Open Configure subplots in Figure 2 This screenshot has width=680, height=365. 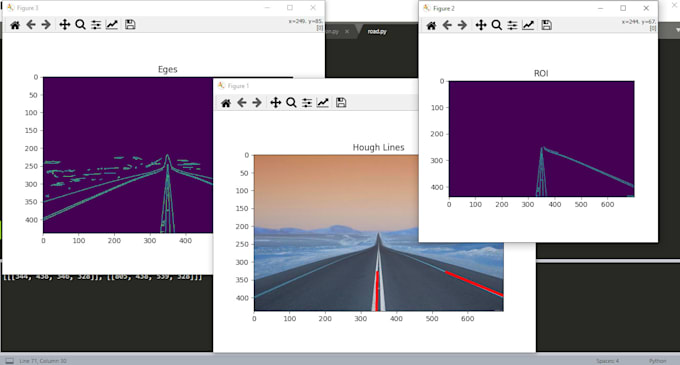[x=512, y=25]
